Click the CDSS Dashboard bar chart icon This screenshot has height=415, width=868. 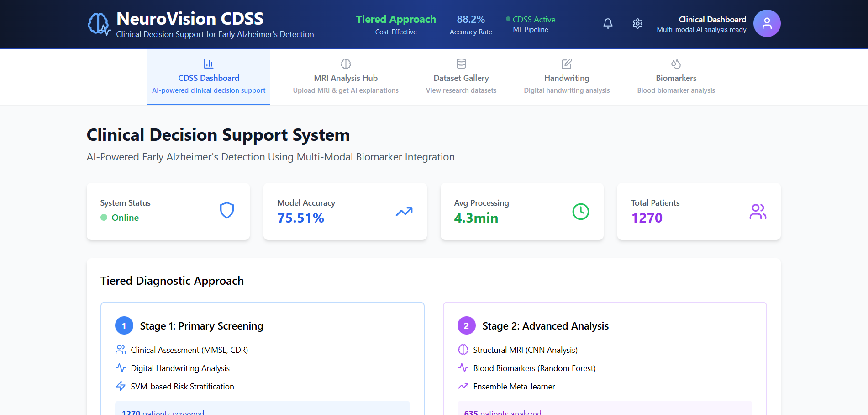(x=209, y=64)
